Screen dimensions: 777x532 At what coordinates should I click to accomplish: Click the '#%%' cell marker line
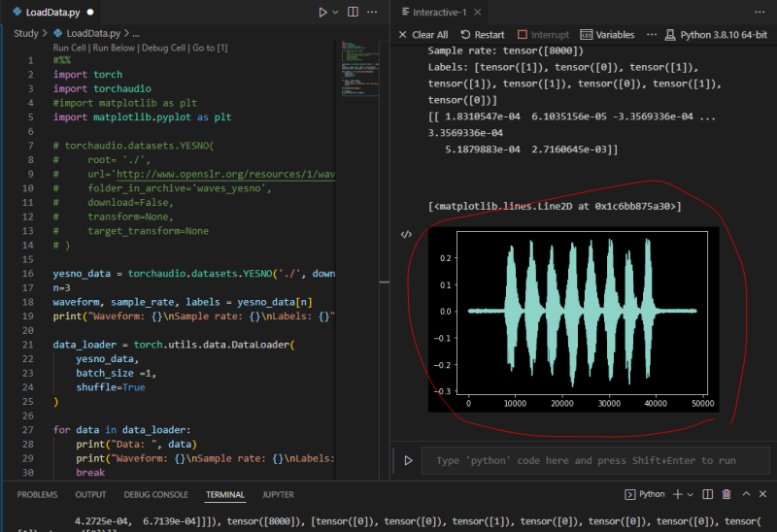(62, 60)
